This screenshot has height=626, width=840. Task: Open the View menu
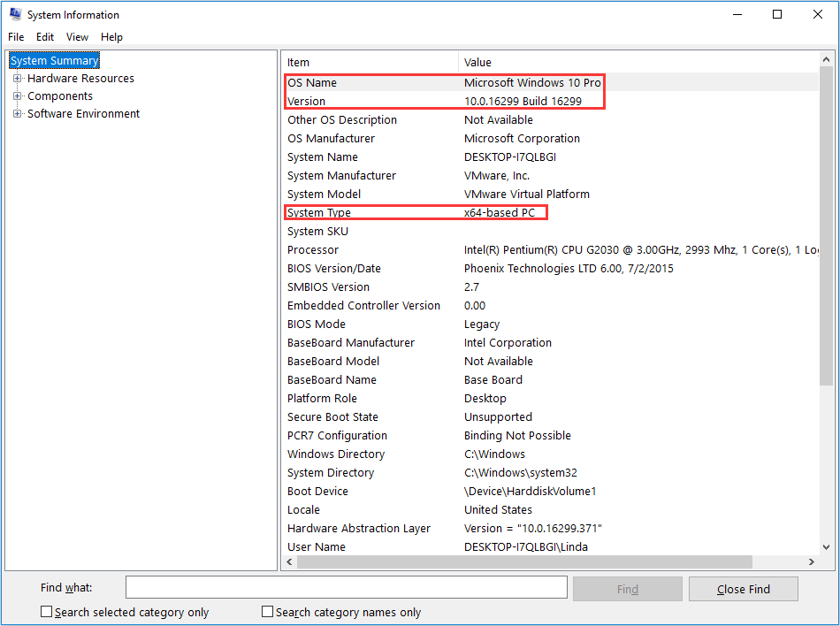[77, 37]
